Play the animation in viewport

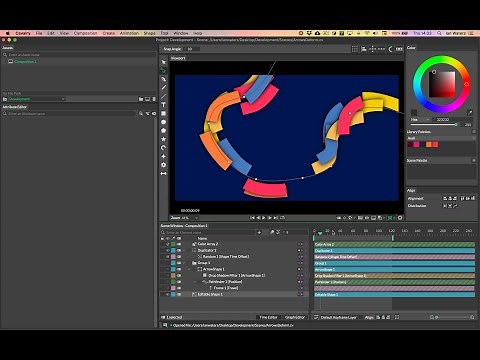click(x=264, y=218)
